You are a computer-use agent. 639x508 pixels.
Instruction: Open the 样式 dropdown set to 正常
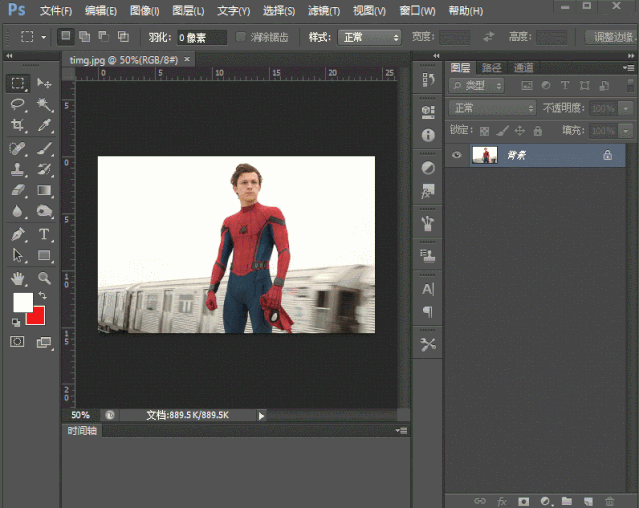click(x=369, y=37)
